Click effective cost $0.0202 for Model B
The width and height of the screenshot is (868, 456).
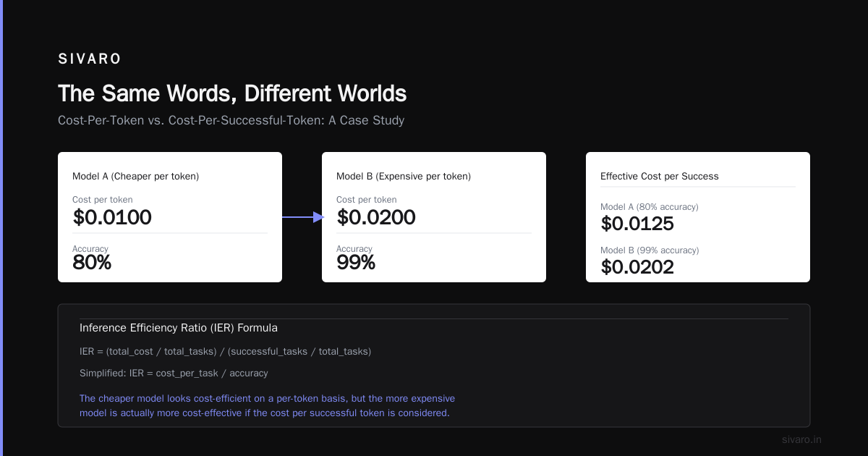click(x=637, y=267)
